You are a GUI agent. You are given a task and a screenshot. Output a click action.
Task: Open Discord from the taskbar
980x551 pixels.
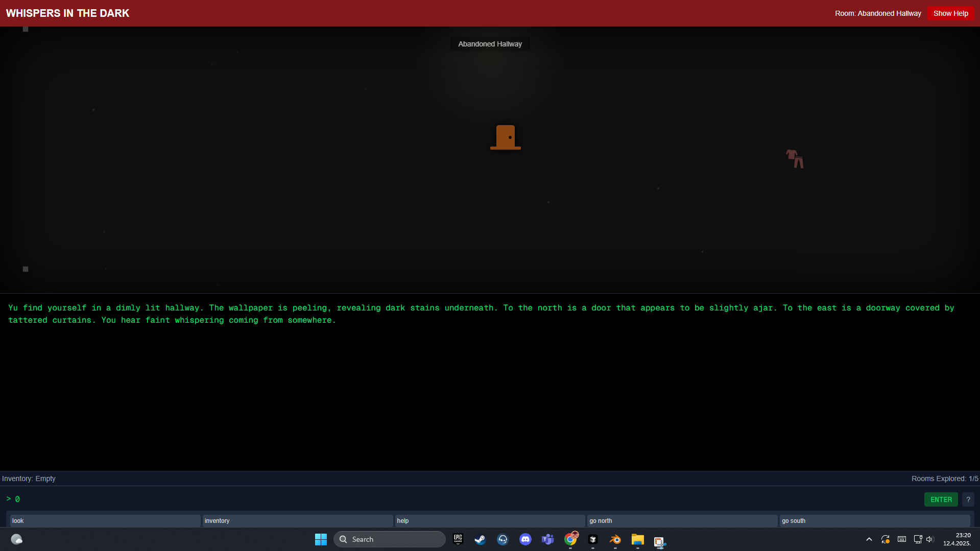click(525, 539)
